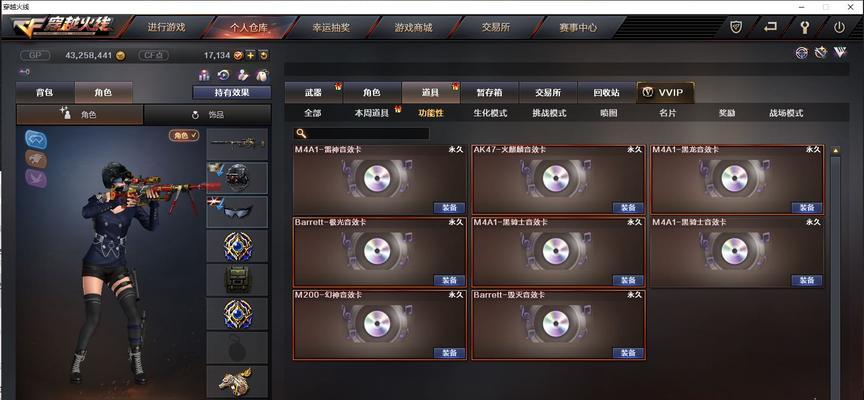Click the shield security icon
Screen dimensions: 864x400
click(736, 26)
